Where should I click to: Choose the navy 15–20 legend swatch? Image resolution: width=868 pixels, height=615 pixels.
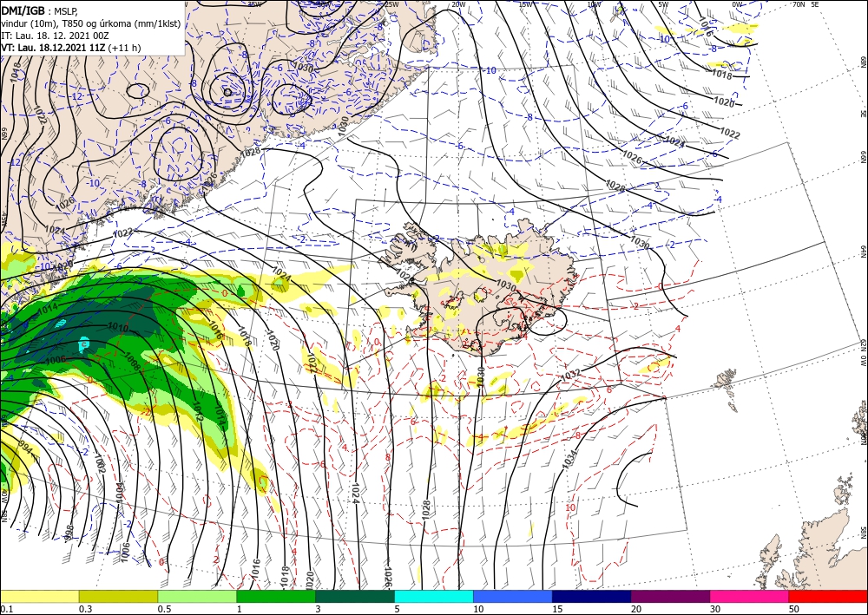[x=592, y=596]
